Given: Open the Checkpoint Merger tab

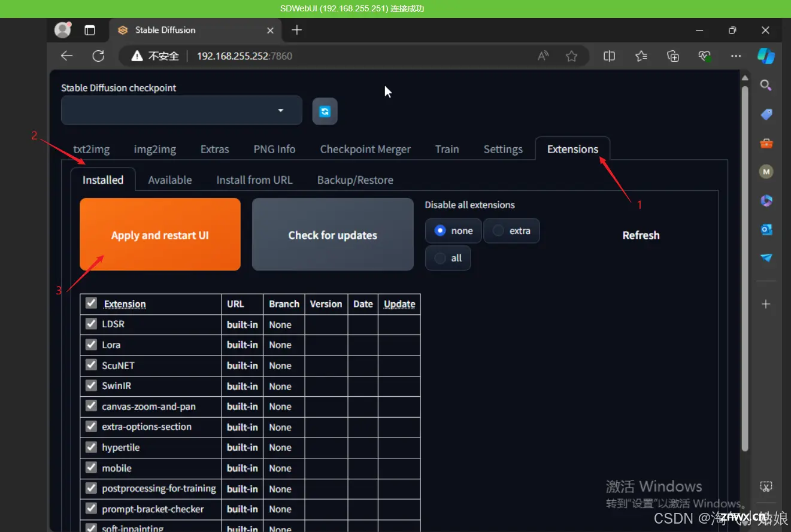Looking at the screenshot, I should coord(365,149).
